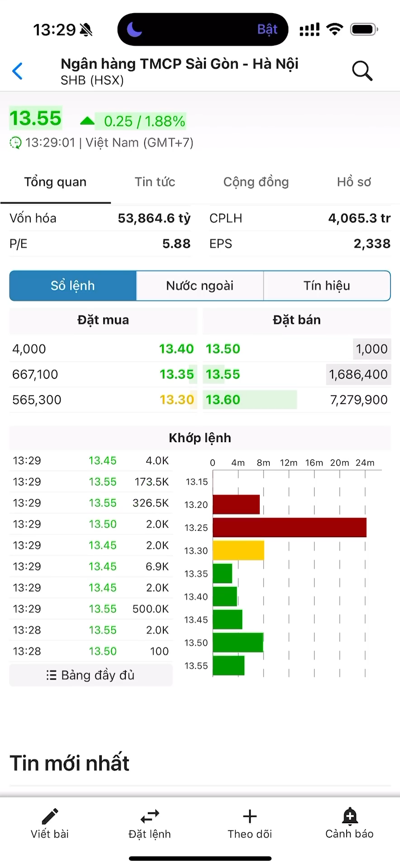Tap the battery status icon

364,29
